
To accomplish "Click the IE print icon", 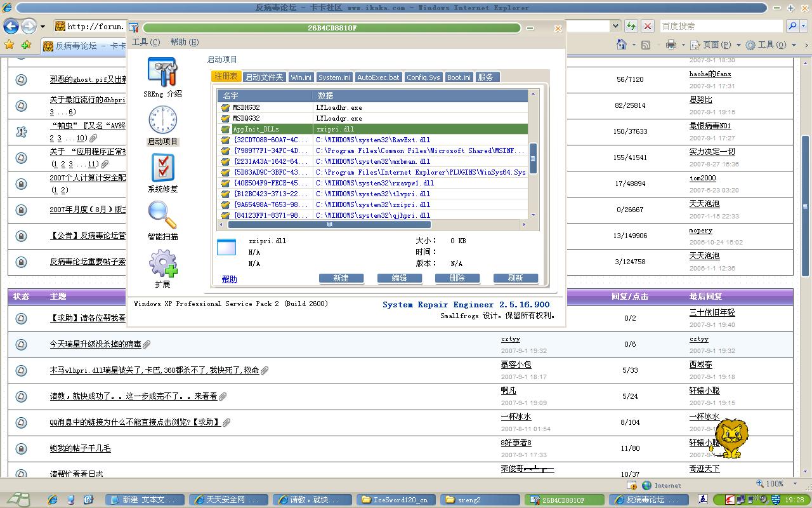I will click(x=671, y=44).
